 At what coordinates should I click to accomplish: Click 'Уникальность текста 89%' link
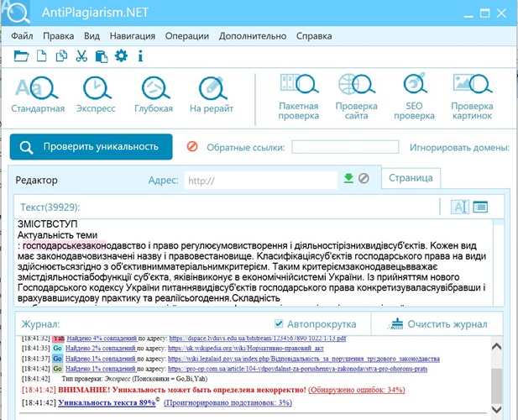coord(107,403)
